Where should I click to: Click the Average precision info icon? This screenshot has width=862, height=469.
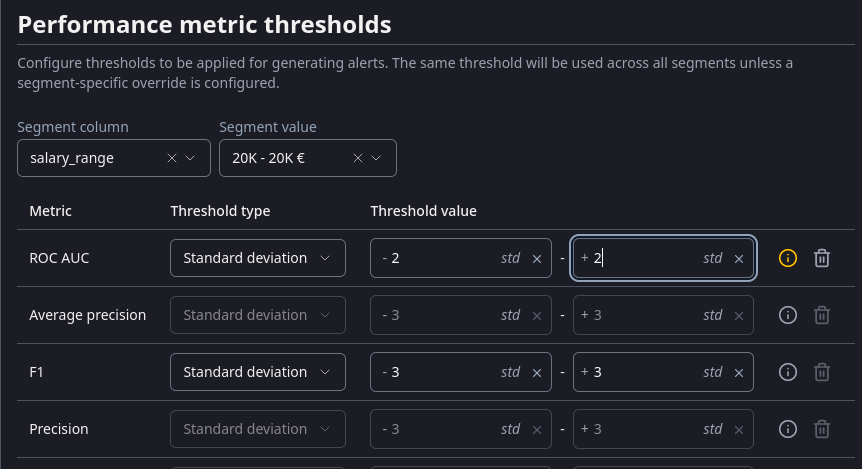tap(787, 315)
